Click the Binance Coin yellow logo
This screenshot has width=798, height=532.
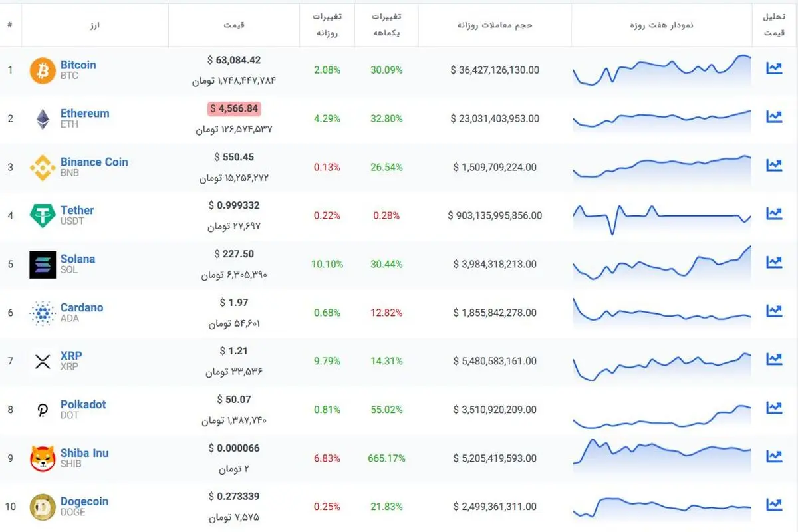[x=43, y=168]
